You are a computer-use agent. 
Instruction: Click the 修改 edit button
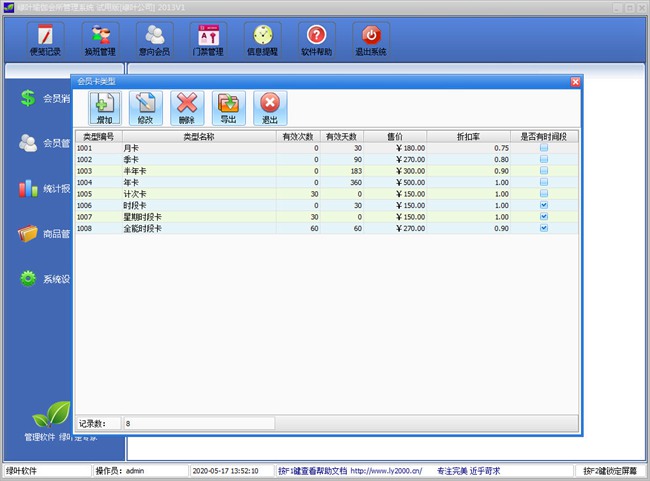(146, 108)
